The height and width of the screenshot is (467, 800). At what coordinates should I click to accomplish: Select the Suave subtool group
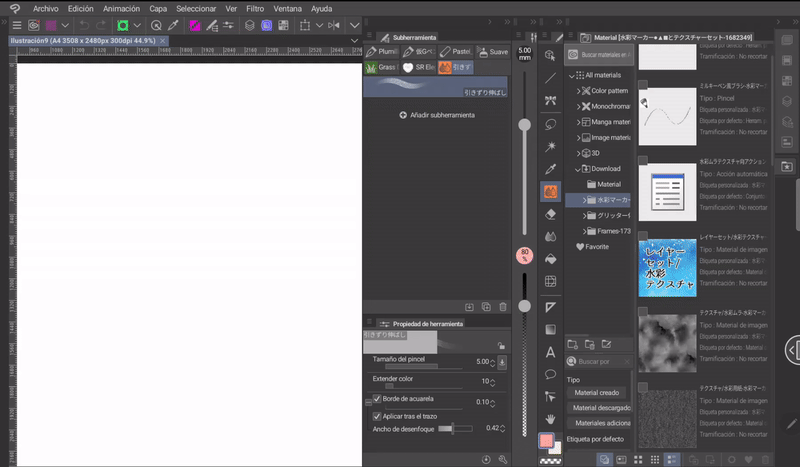(x=493, y=52)
